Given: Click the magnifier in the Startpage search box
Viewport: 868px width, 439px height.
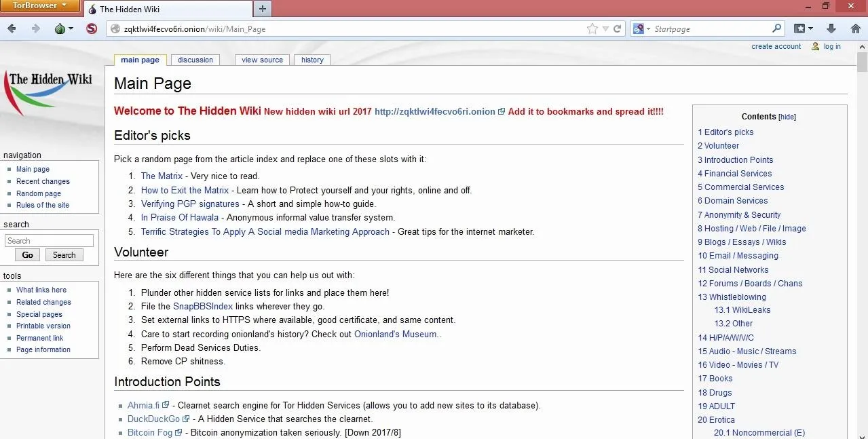Looking at the screenshot, I should pos(777,28).
